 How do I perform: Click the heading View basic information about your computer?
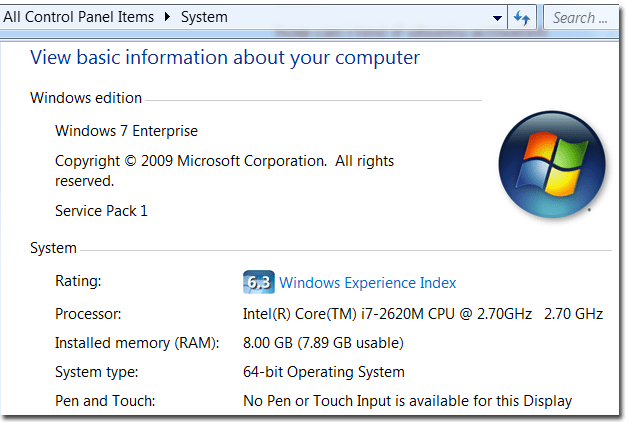click(225, 57)
